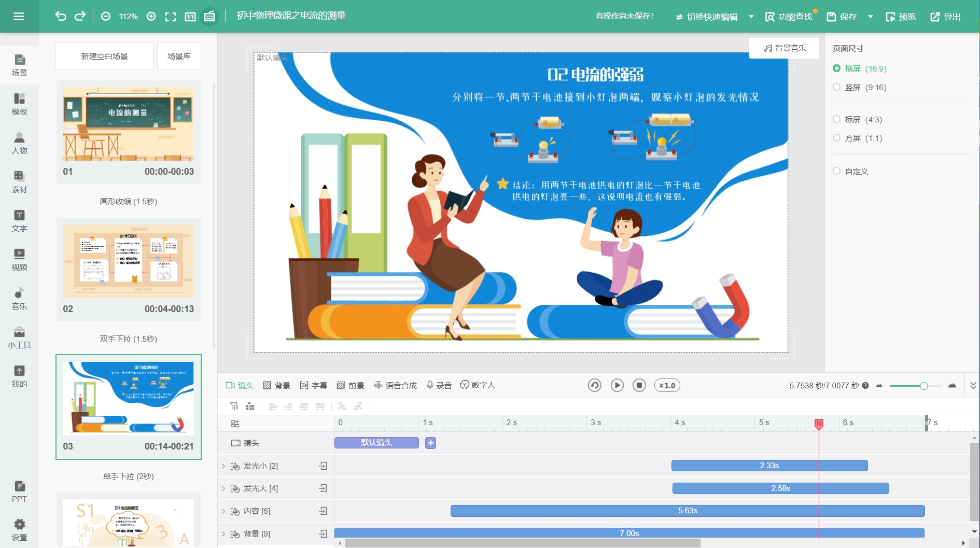Click the help icon next to duration
The width and height of the screenshot is (980, 548).
tap(865, 385)
